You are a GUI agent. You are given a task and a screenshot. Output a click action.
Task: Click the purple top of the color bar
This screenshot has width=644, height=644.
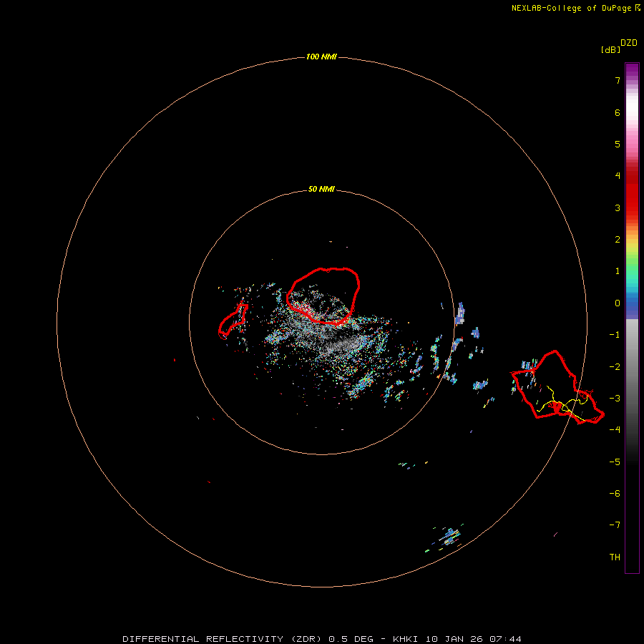click(632, 70)
